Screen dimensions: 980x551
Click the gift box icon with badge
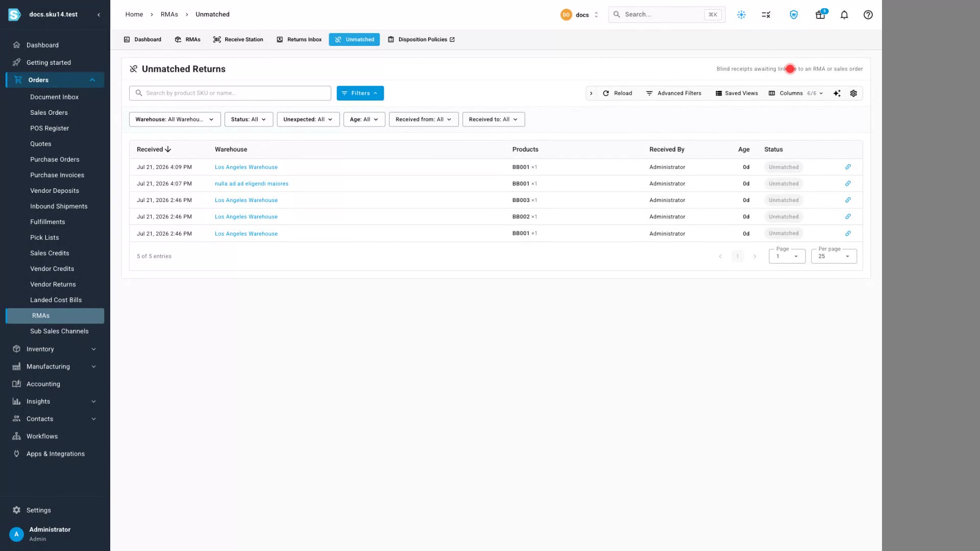[820, 15]
